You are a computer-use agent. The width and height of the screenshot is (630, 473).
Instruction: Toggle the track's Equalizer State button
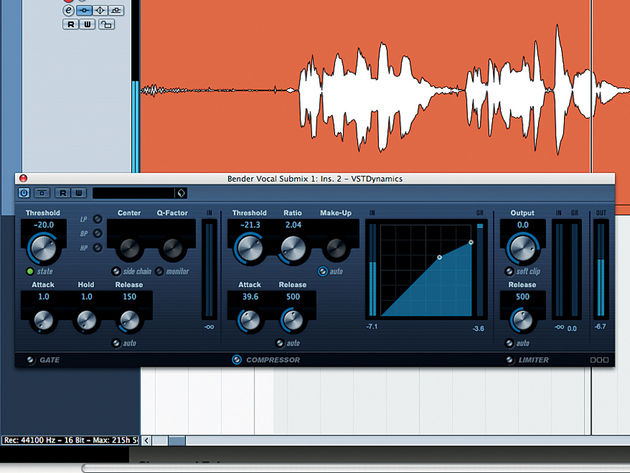point(100,10)
